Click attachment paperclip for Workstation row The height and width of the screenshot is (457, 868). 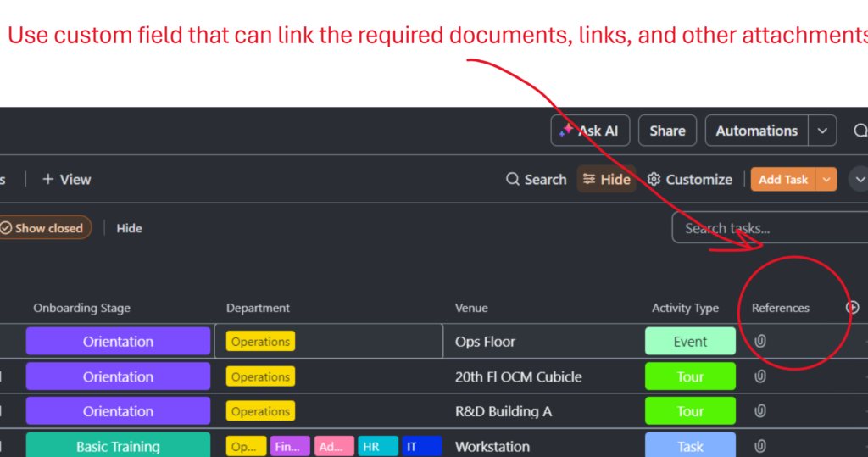tap(760, 446)
